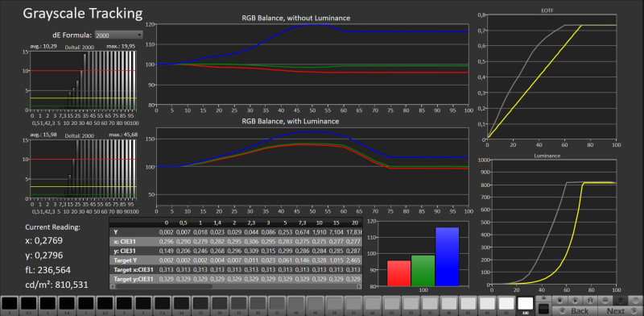This screenshot has height=316, width=644.
Task: Click the round gray icon above Next
Action: [636, 301]
